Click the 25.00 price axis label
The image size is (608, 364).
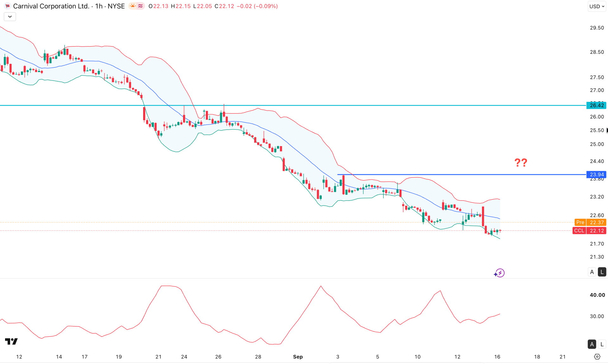click(x=597, y=144)
